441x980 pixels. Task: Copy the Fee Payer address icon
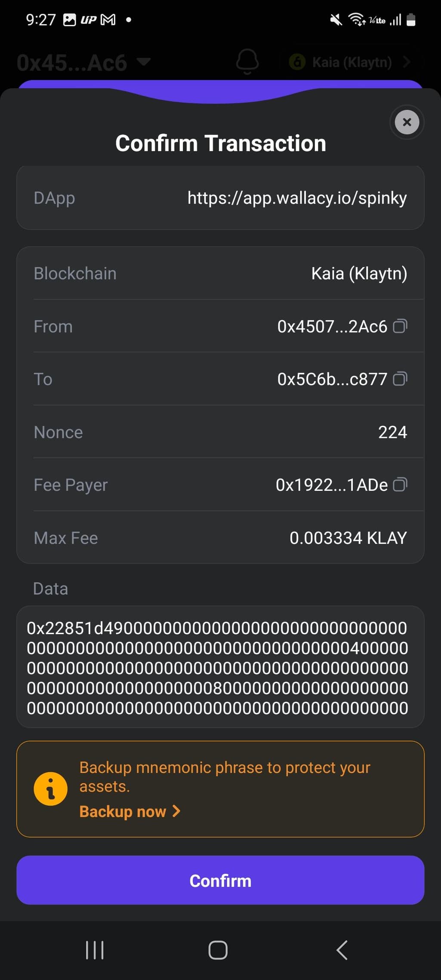click(x=400, y=485)
